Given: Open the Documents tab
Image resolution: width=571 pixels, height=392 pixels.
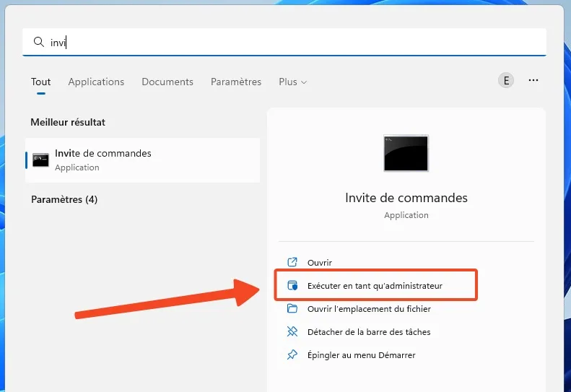Looking at the screenshot, I should (167, 82).
